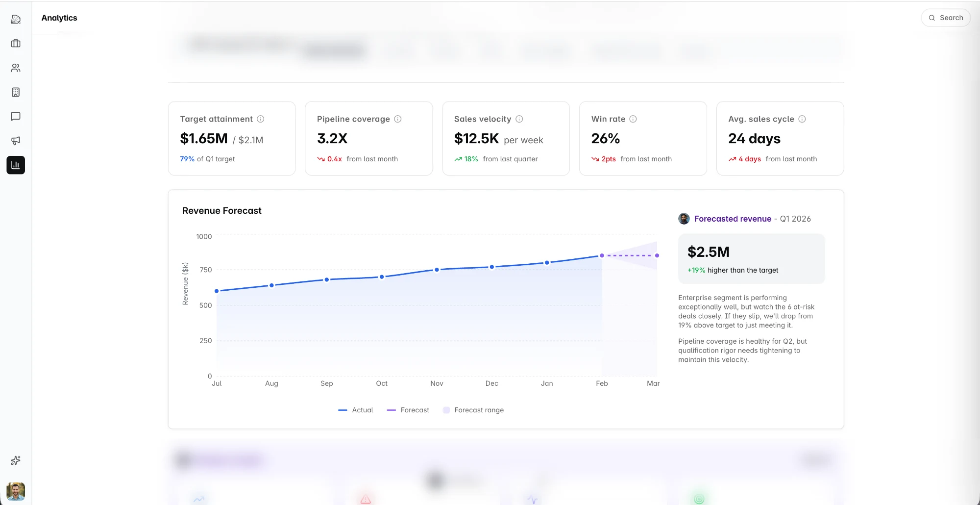This screenshot has width=980, height=505.
Task: Toggle the Forecast series in the legend
Action: pyautogui.click(x=408, y=410)
